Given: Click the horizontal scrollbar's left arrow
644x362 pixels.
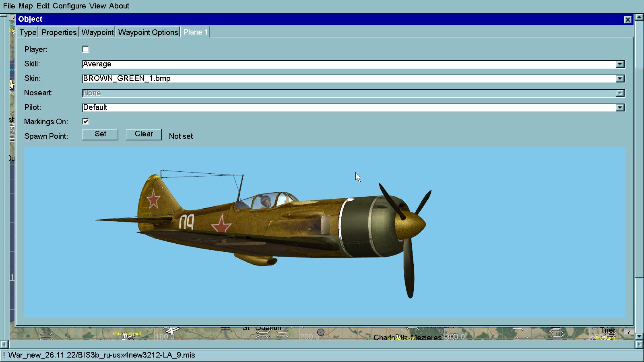Looking at the screenshot, I should pos(4,345).
